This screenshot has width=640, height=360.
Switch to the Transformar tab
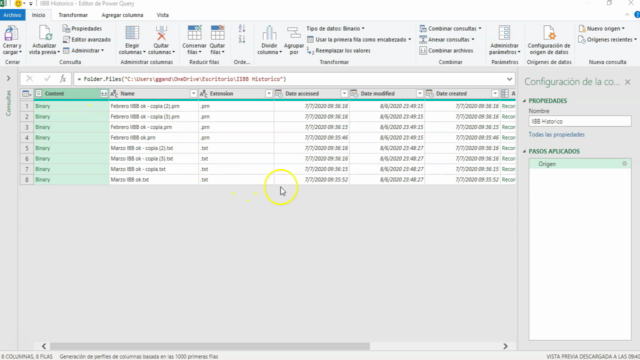pos(73,15)
